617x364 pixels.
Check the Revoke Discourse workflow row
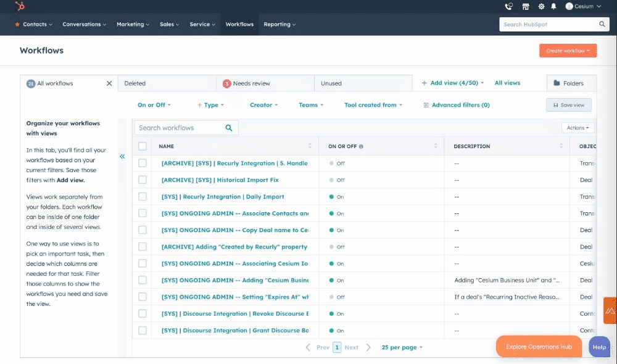(143, 313)
